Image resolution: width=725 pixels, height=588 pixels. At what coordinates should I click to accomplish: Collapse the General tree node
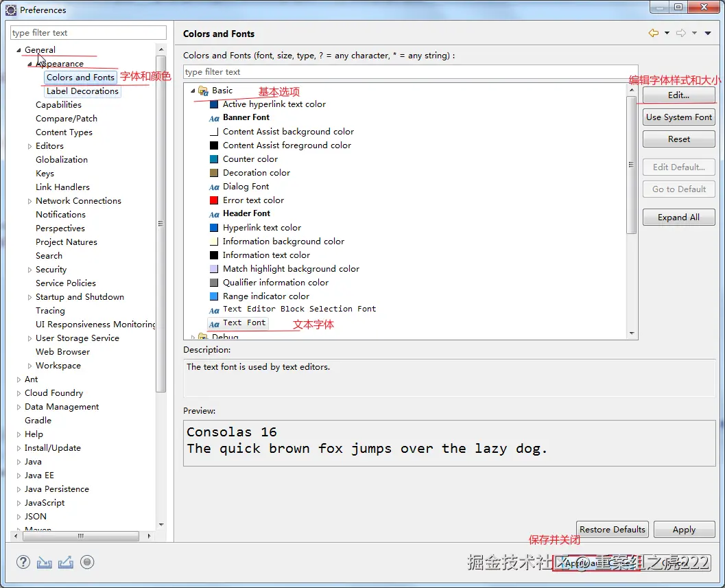tap(19, 50)
